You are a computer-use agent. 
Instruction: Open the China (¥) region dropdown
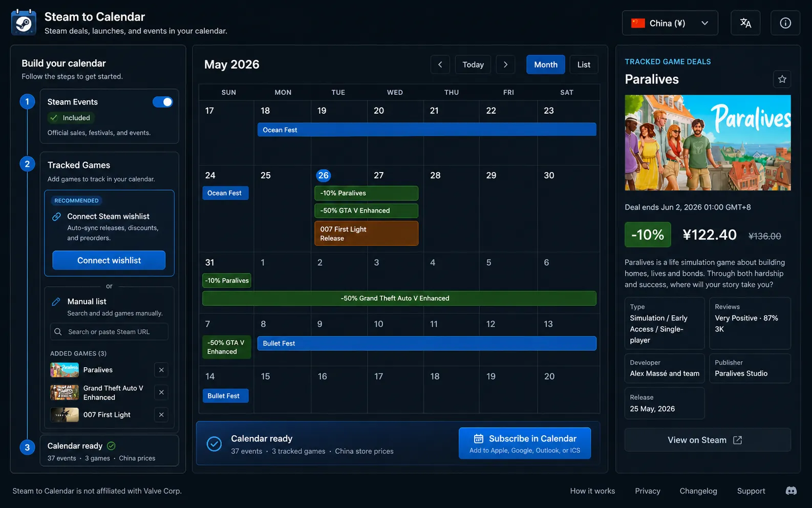pos(670,23)
